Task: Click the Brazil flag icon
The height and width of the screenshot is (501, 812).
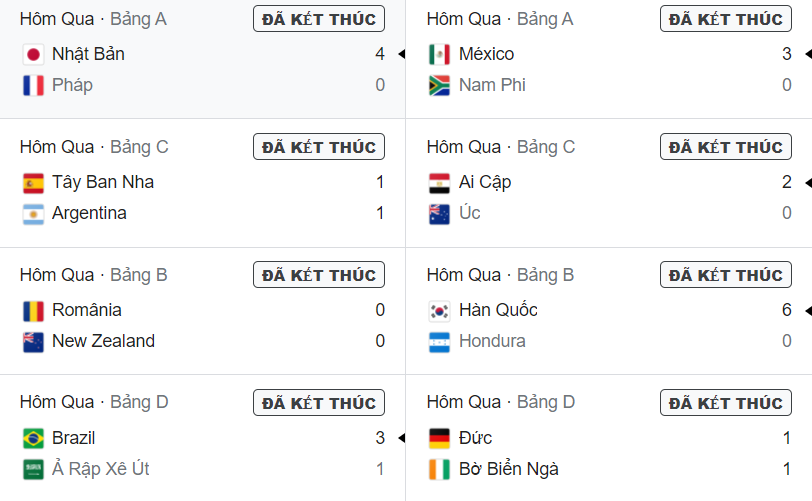Action: pos(33,439)
